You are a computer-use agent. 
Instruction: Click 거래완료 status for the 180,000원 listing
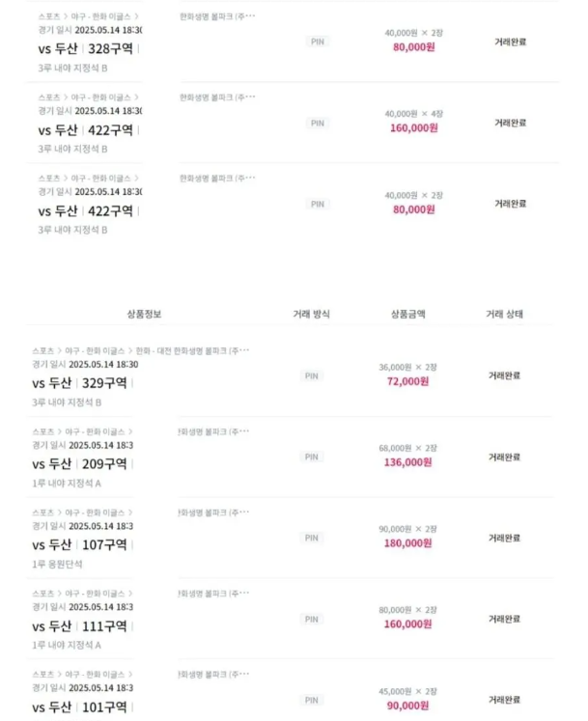(x=504, y=538)
